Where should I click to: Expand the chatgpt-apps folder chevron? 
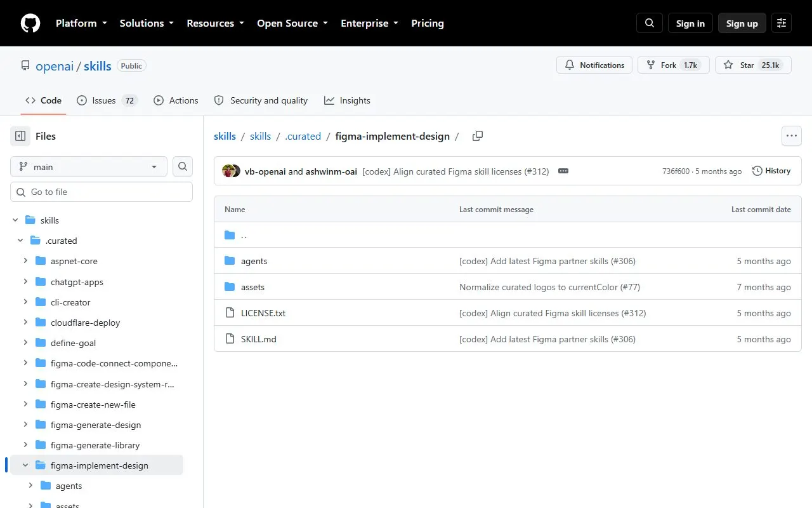coord(25,282)
